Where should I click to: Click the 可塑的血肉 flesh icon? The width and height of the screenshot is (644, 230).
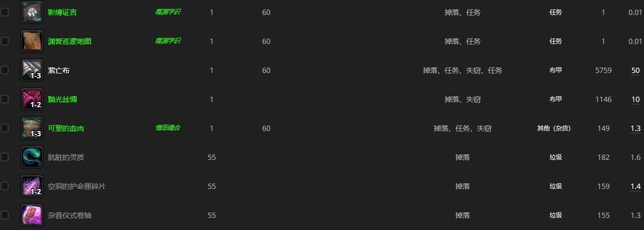32,129
